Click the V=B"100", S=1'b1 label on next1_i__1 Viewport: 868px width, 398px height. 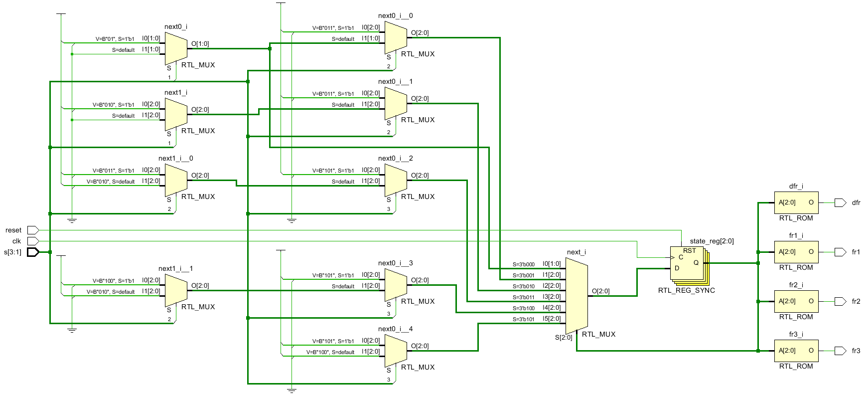tap(113, 281)
